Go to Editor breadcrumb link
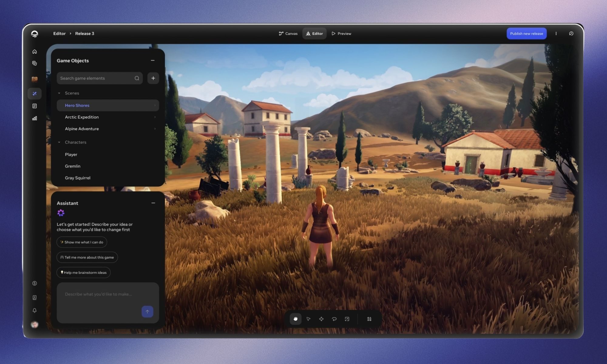This screenshot has height=364, width=607. pyautogui.click(x=59, y=34)
